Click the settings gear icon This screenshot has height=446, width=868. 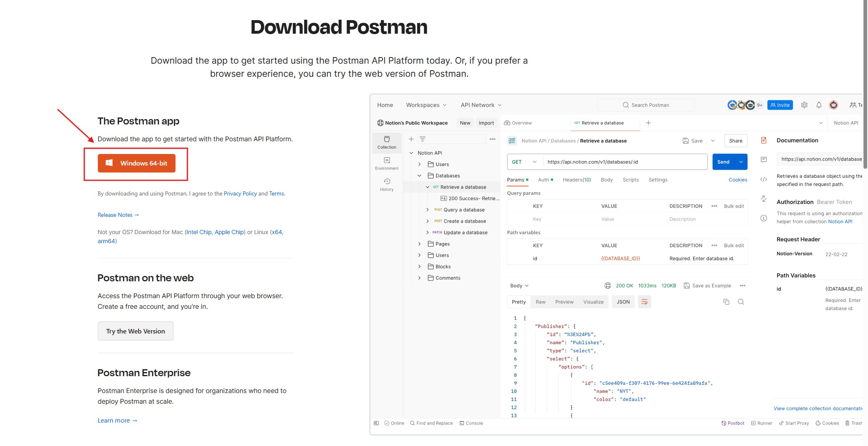point(804,105)
